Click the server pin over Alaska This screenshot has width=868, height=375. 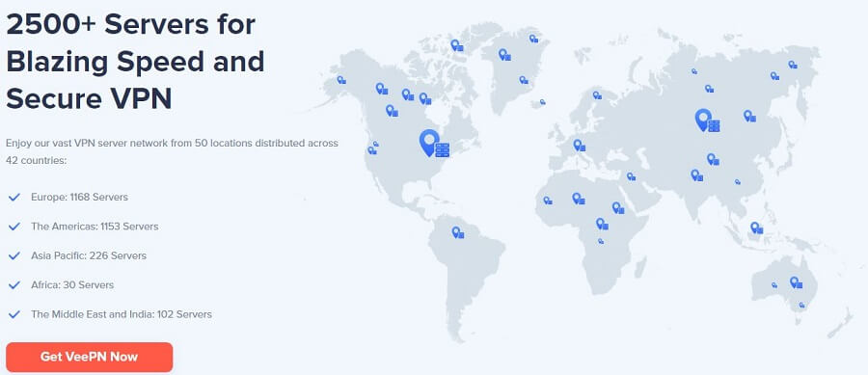click(x=341, y=80)
